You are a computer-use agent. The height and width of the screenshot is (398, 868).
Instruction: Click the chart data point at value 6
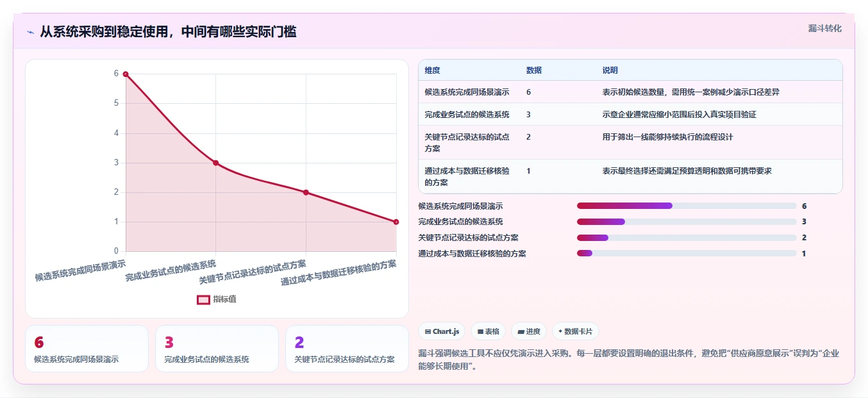coord(126,74)
